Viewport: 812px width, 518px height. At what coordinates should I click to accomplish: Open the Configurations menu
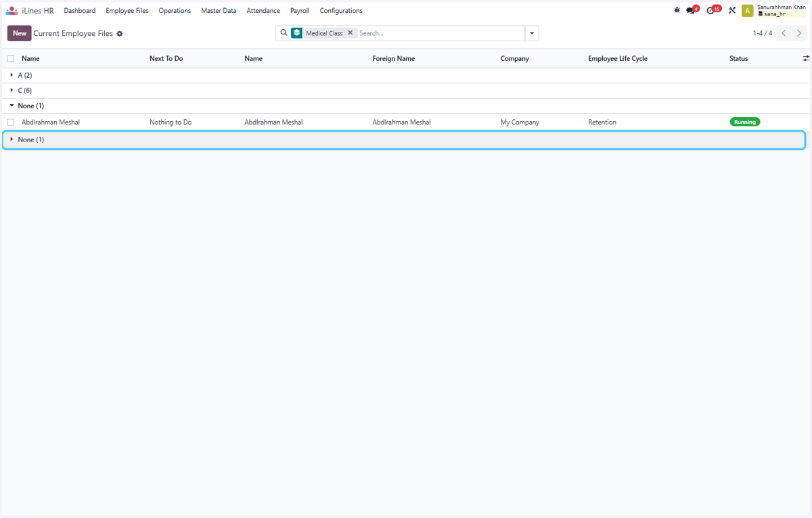(341, 11)
